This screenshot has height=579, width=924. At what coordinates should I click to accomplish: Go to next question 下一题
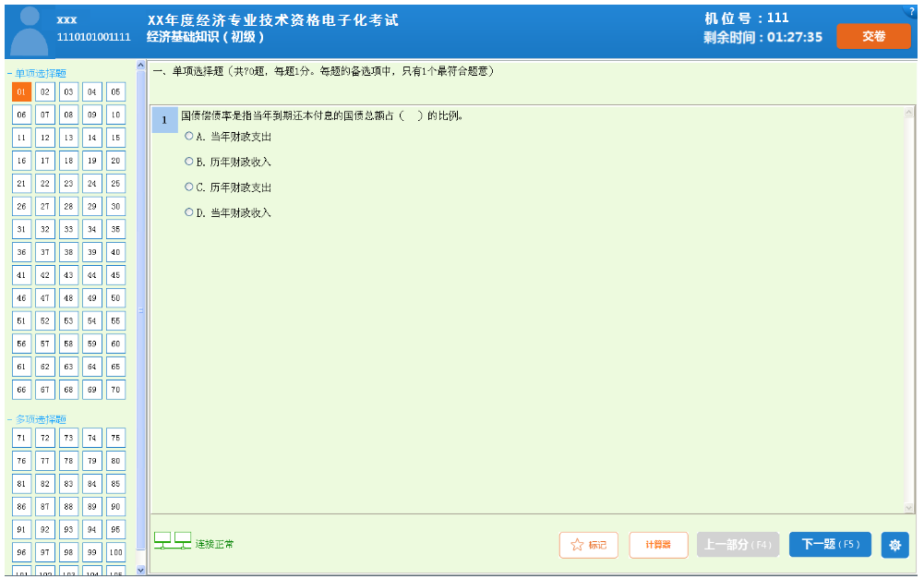[x=829, y=545]
